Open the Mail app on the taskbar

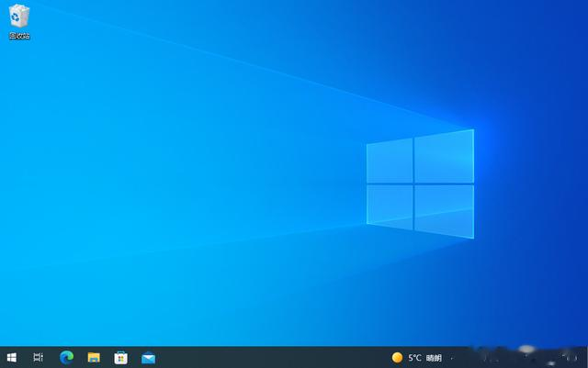[x=147, y=357]
